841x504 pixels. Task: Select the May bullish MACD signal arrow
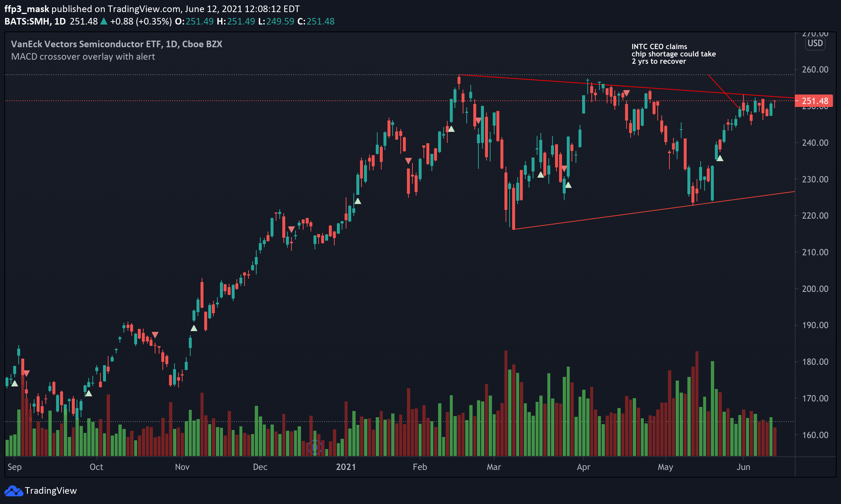tap(720, 158)
